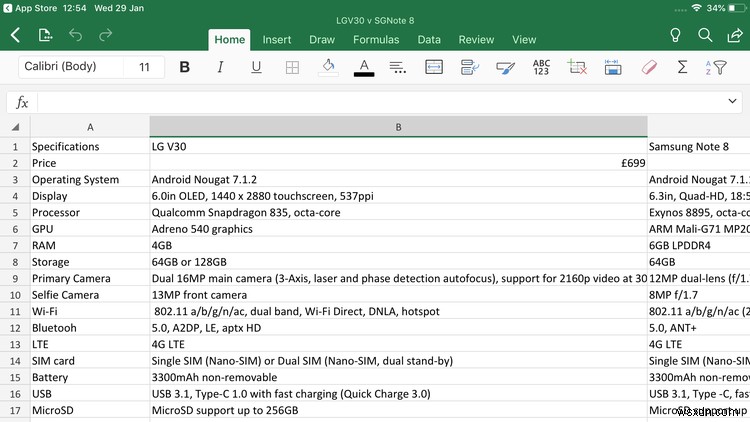Open cell styles icon

point(506,67)
